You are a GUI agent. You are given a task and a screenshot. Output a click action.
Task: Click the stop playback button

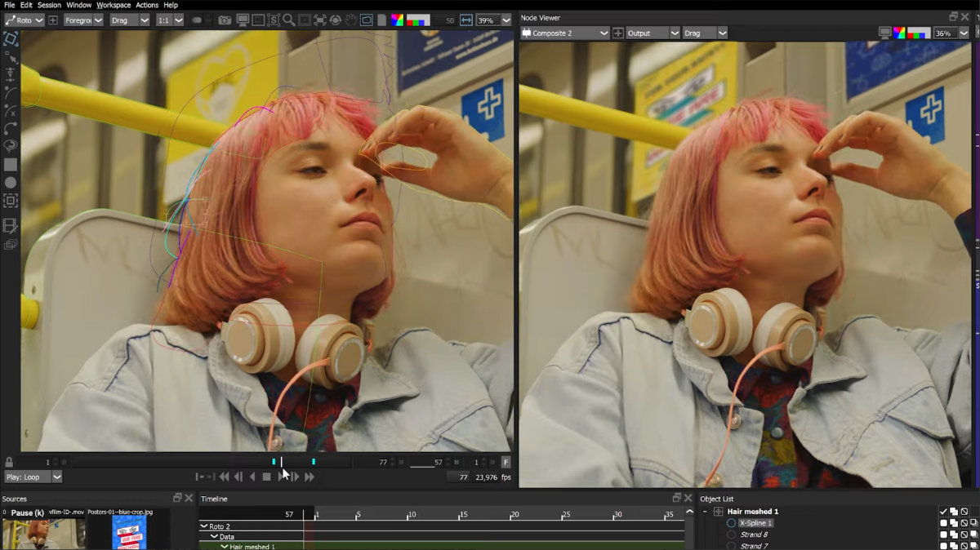point(266,477)
